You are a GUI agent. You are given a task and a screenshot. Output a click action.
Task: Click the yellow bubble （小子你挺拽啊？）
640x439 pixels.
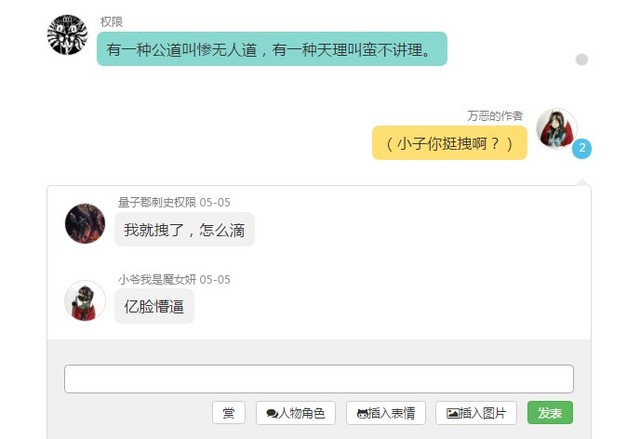pyautogui.click(x=449, y=143)
